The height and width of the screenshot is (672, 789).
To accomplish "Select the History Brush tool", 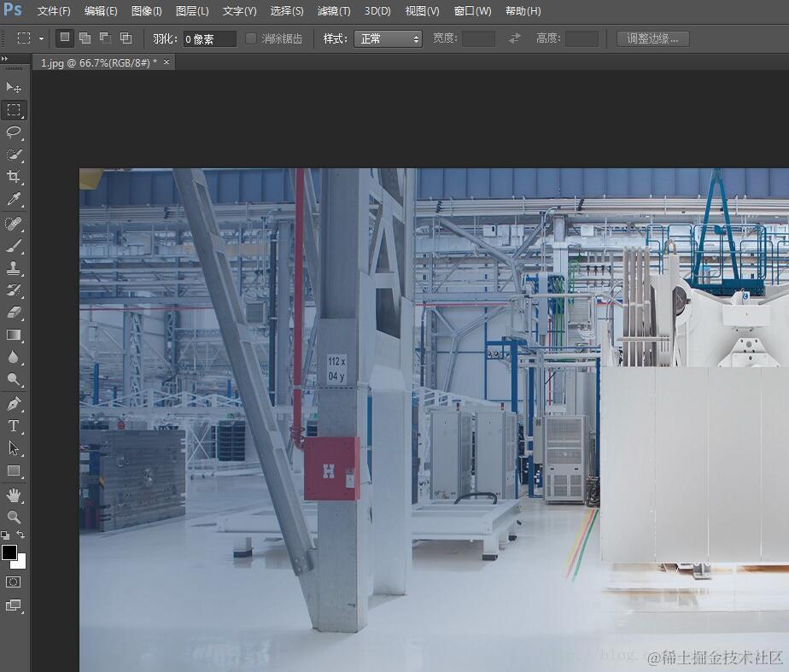I will [x=14, y=289].
